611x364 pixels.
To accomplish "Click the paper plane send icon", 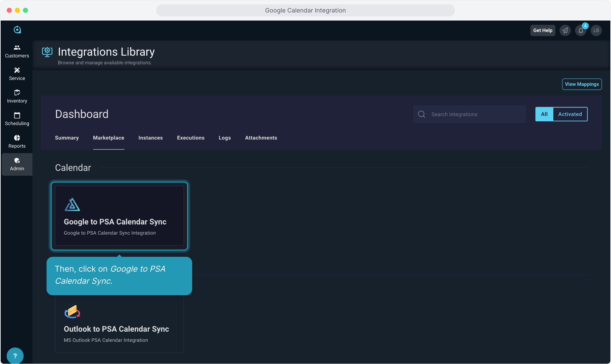I will pos(565,30).
